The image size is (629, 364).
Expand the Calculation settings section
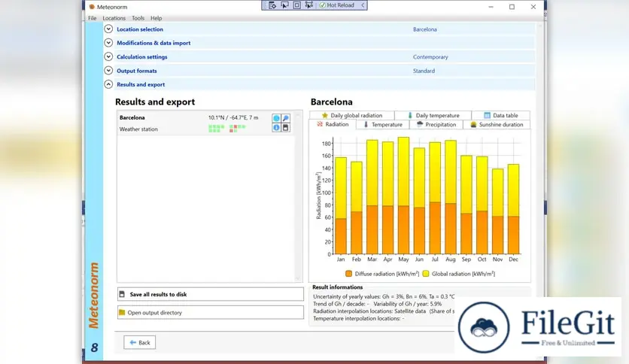point(108,56)
